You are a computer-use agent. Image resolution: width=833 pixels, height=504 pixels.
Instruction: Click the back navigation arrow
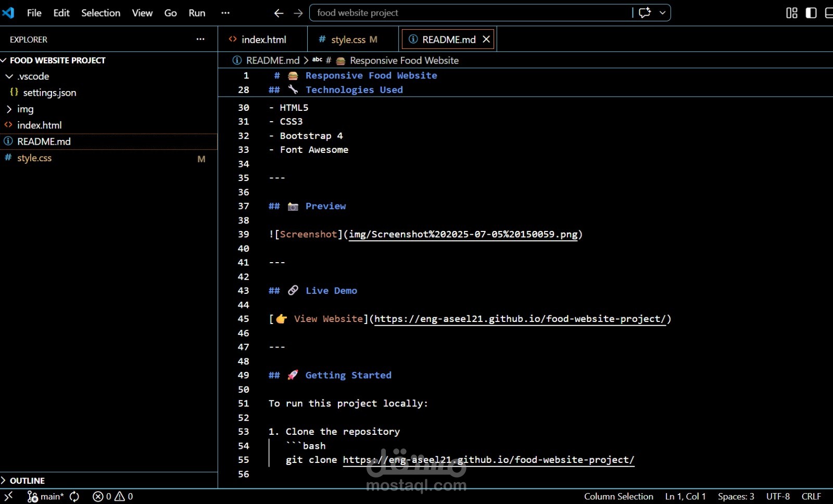coord(279,13)
